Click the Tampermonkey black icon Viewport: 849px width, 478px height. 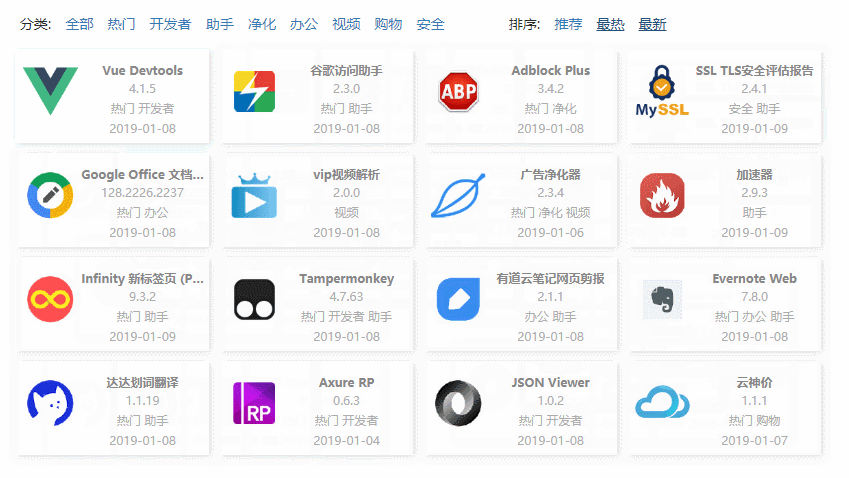(254, 299)
